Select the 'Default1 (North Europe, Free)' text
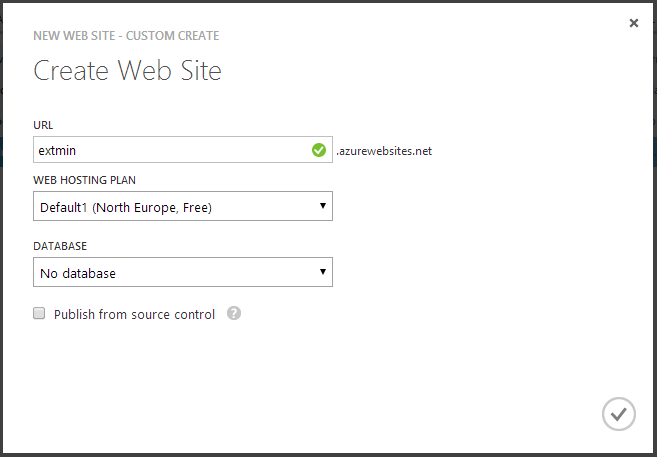 (126, 208)
